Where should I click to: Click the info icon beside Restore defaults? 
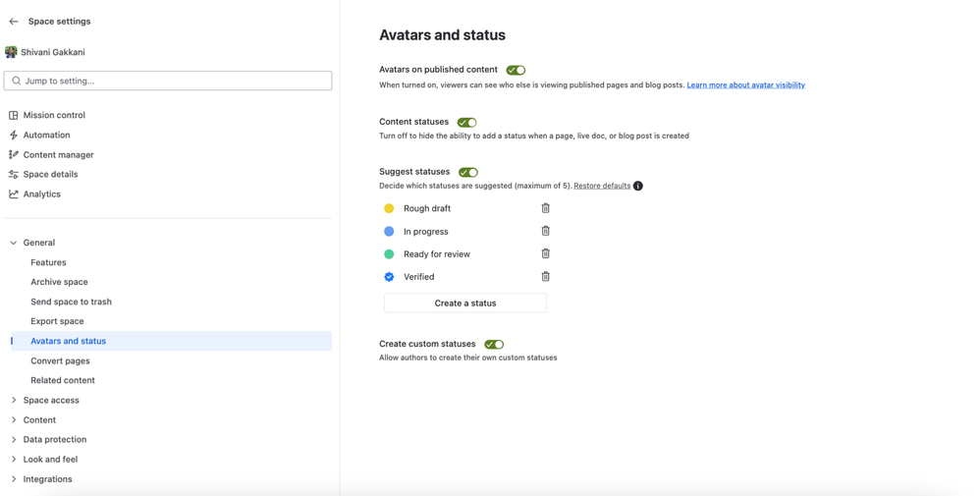click(638, 186)
